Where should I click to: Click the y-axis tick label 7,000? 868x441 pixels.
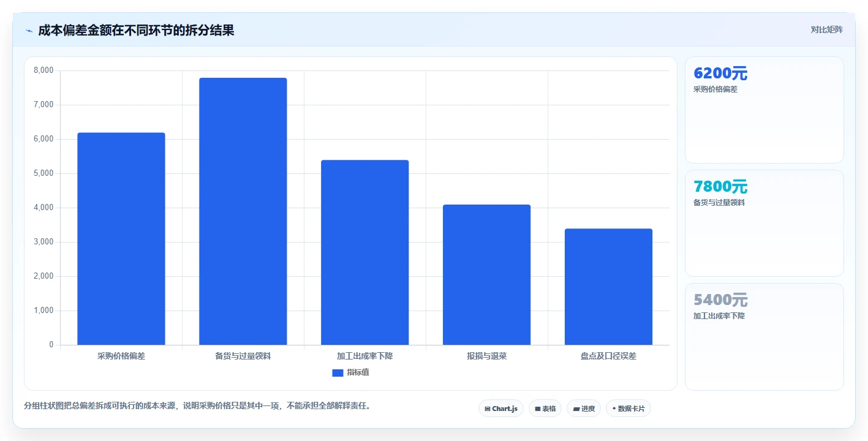tap(43, 105)
